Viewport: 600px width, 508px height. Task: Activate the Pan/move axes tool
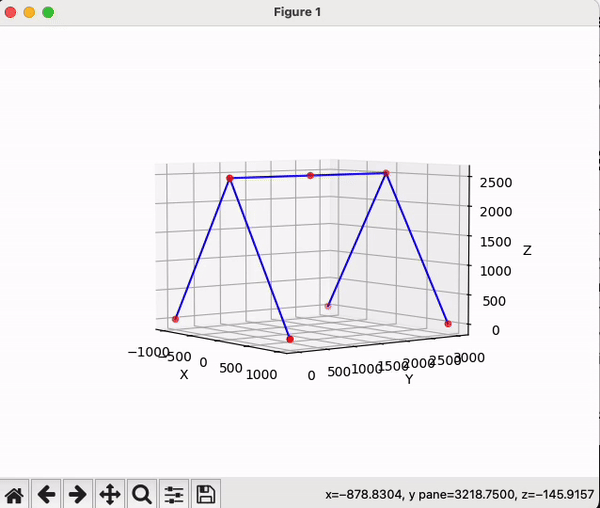(110, 494)
